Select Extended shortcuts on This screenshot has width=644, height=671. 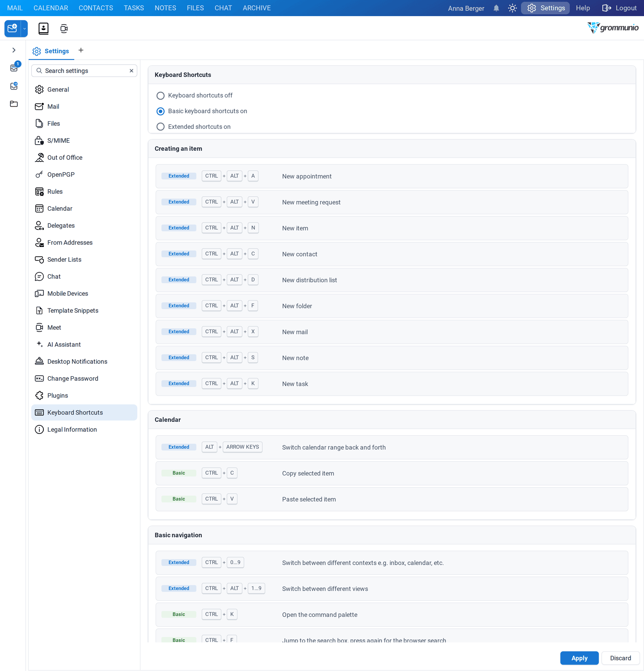[161, 127]
